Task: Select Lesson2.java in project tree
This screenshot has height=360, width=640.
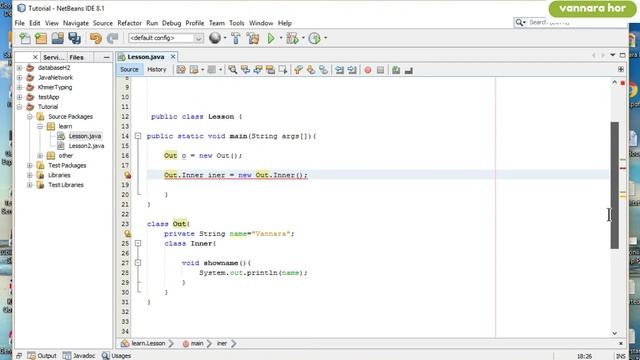Action: 86,146
